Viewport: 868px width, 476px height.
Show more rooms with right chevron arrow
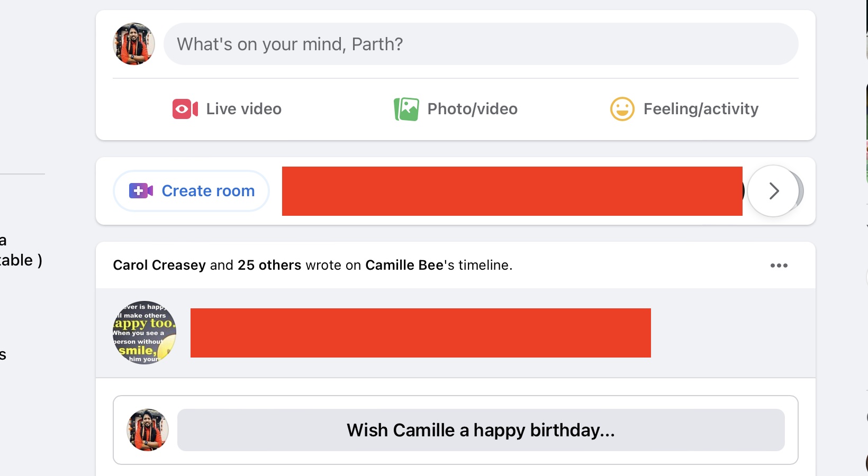tap(773, 191)
